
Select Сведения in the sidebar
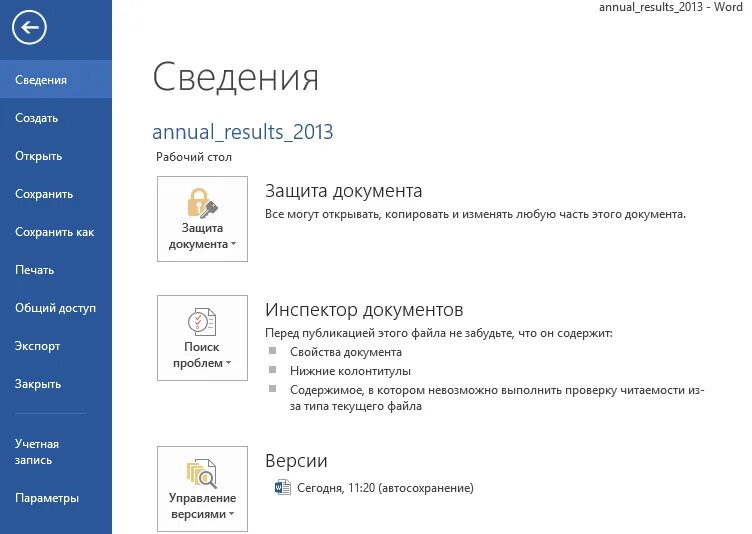point(56,80)
